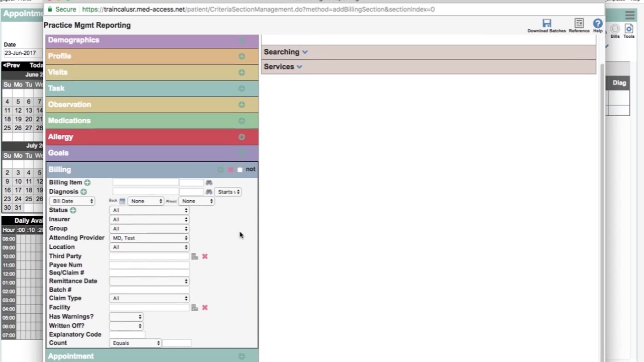644x362 pixels.
Task: Add Goals section with its plus icon
Action: [242, 153]
